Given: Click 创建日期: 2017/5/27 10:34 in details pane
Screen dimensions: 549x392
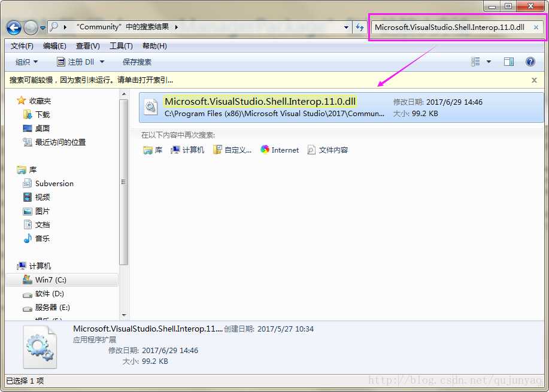Looking at the screenshot, I should tap(269, 329).
